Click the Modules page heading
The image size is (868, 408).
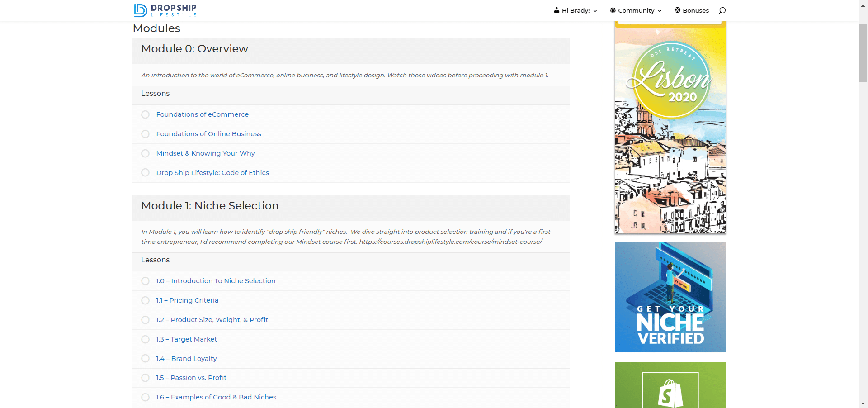pyautogui.click(x=156, y=28)
